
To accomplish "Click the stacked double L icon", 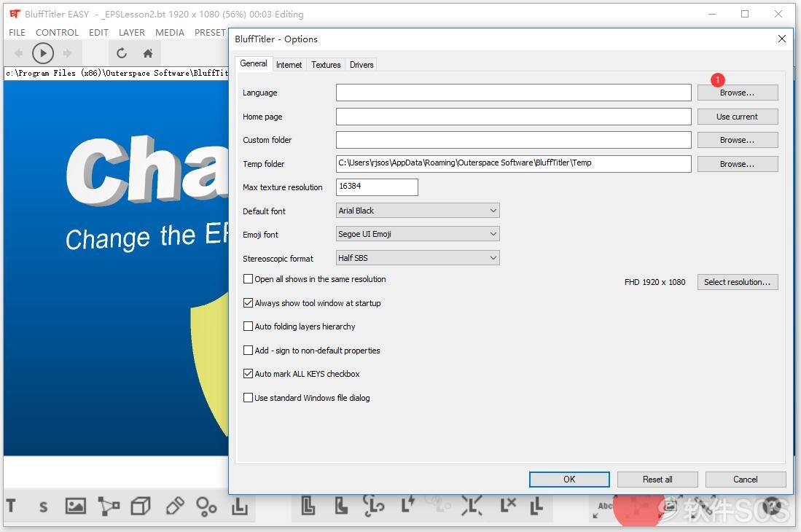I will pyautogui.click(x=536, y=506).
